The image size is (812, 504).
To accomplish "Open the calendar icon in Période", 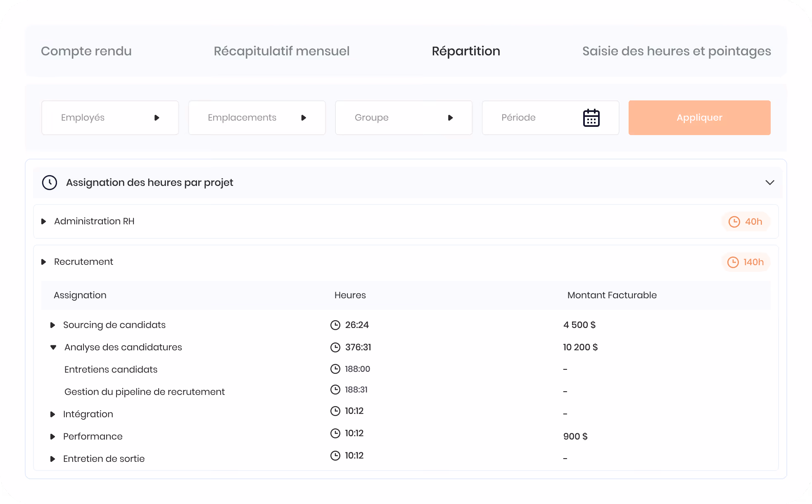I will coord(591,118).
